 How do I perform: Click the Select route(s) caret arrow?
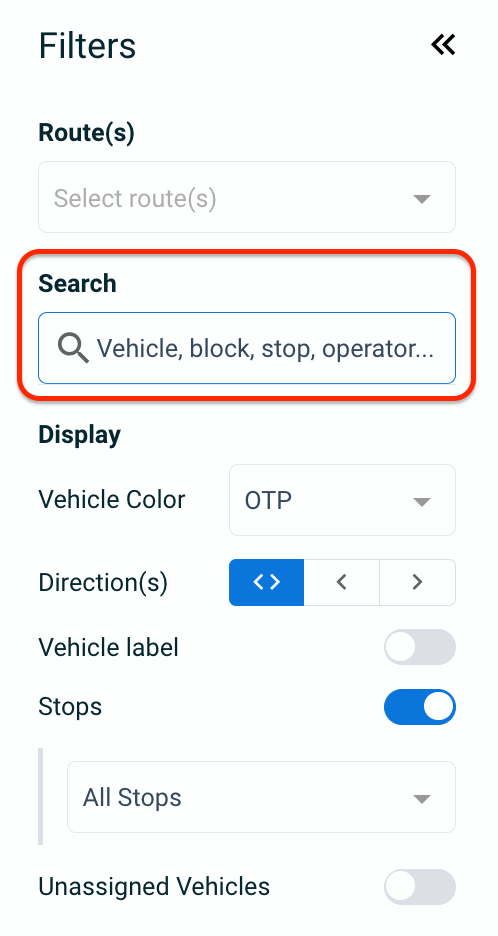pos(422,199)
